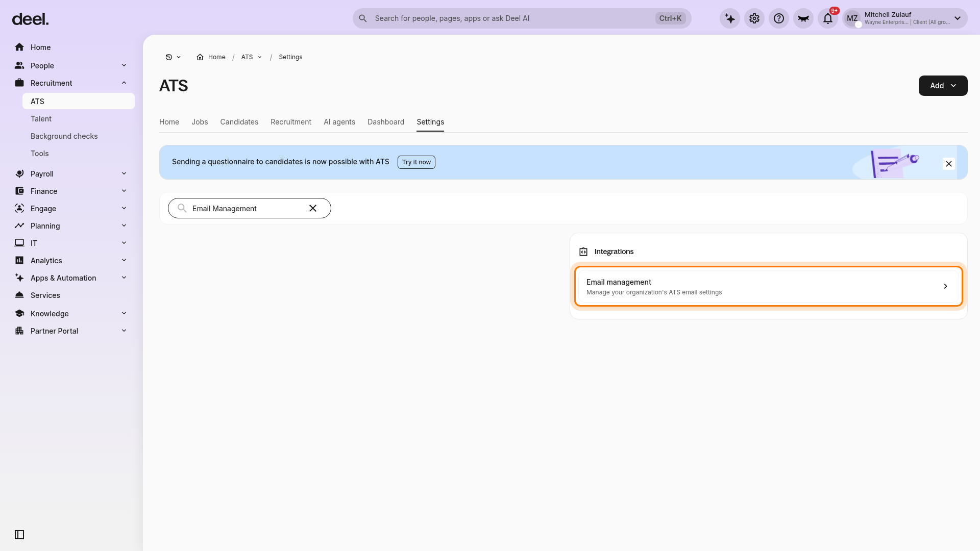This screenshot has width=980, height=551.
Task: Click the Integrations section icon
Action: [583, 252]
